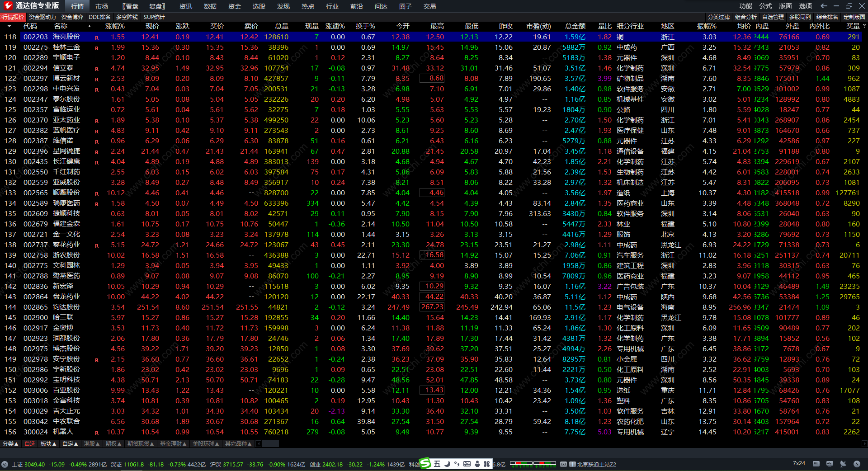The height and width of the screenshot is (471, 868).
Task: Click the 多股同列 button
Action: [800, 17]
